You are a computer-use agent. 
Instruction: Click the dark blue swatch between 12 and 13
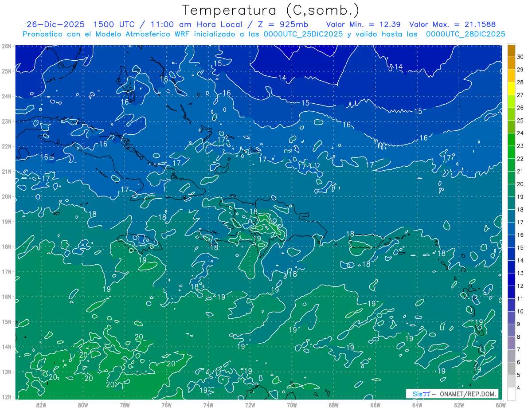tap(511, 279)
